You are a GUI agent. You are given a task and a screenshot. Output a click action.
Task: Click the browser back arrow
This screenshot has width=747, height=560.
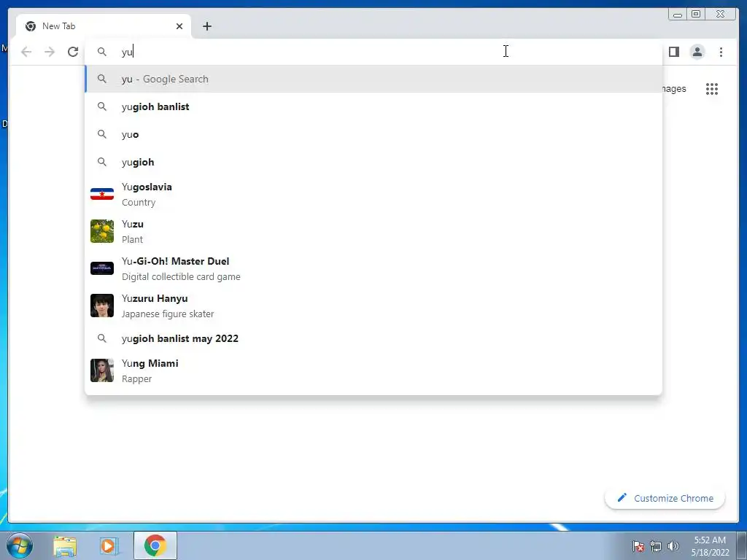pyautogui.click(x=26, y=52)
